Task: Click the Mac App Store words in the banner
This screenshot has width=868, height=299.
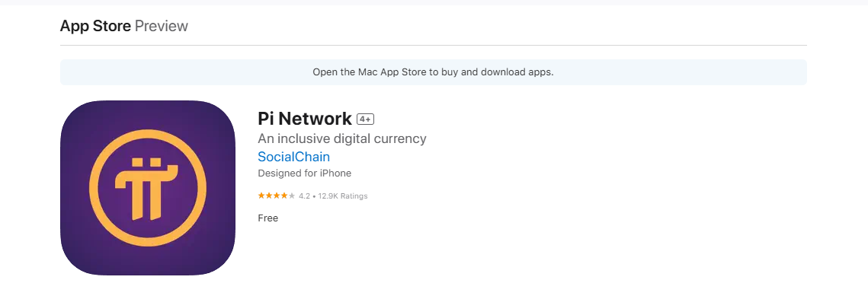Action: [x=392, y=72]
